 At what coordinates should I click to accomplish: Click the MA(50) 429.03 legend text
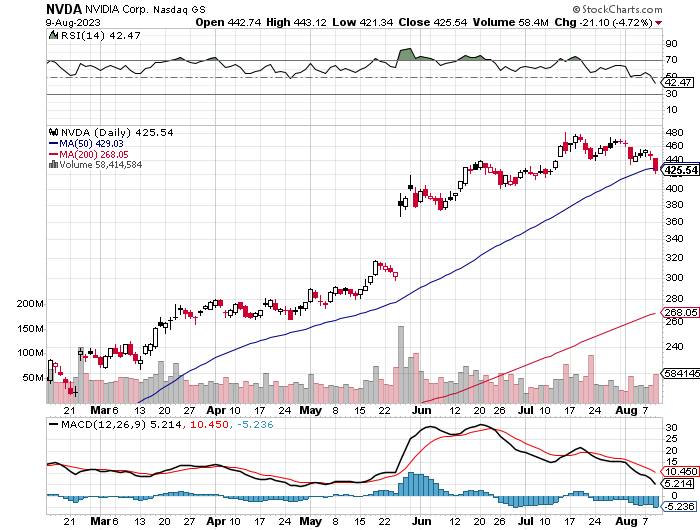pyautogui.click(x=92, y=143)
